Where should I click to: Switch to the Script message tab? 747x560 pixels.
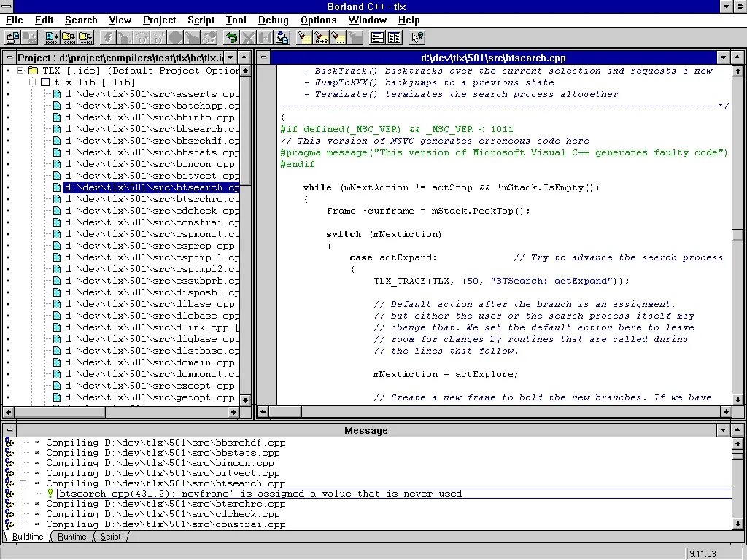111,537
